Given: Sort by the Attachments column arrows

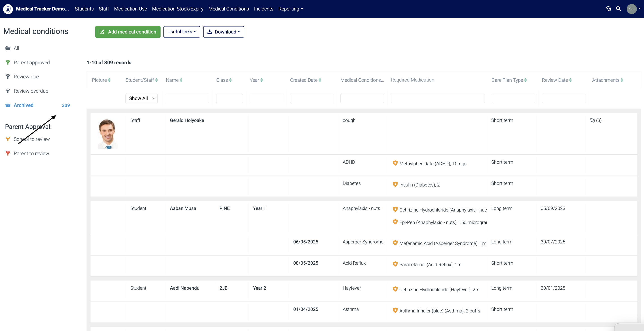Looking at the screenshot, I should point(622,80).
